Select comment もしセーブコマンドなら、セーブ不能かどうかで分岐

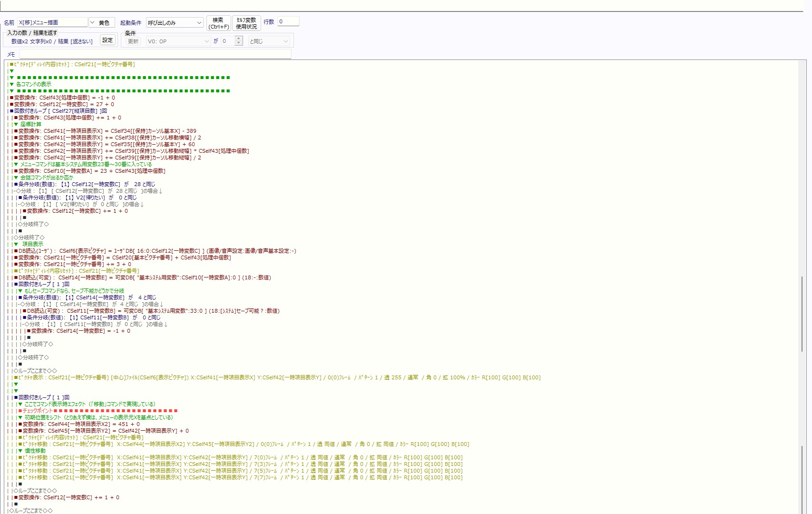(x=74, y=291)
